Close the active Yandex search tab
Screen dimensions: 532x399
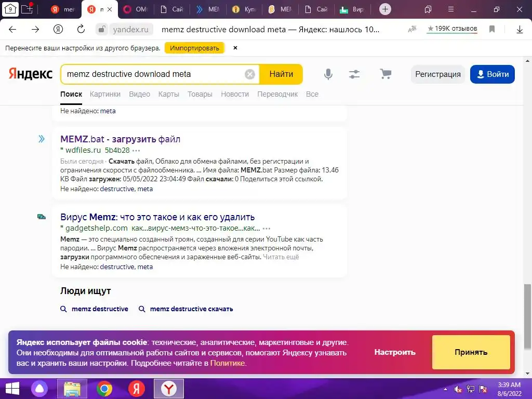click(x=110, y=9)
